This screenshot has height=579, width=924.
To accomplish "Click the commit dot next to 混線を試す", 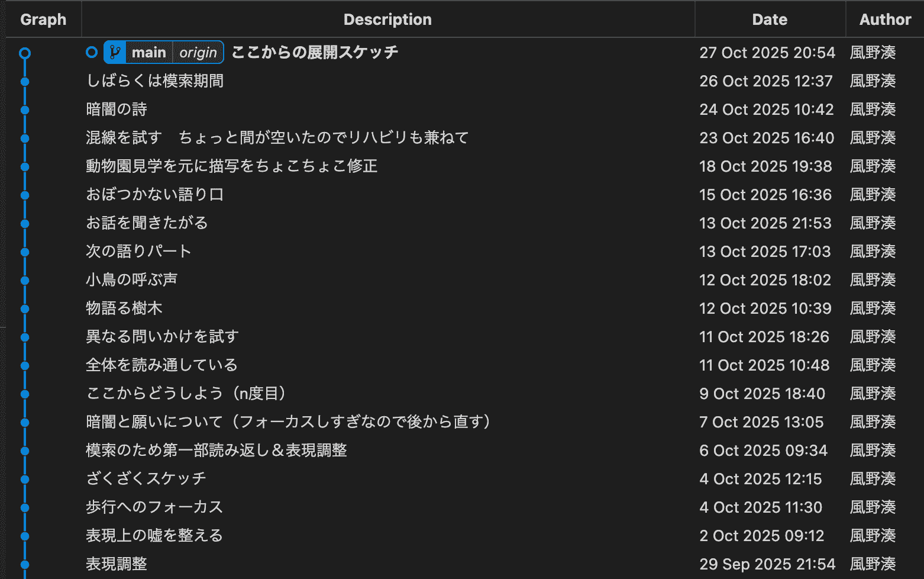I will point(25,138).
